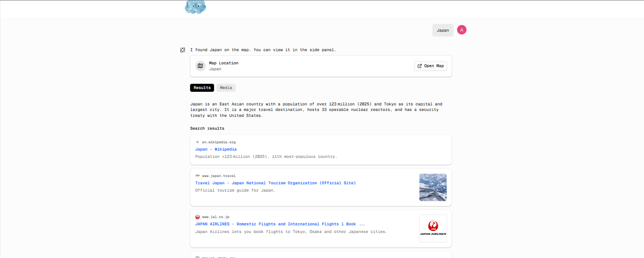Open the Map side panel button

431,66
